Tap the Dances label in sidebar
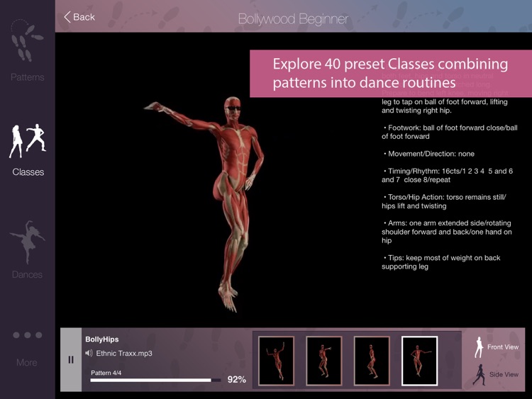Image resolution: width=532 pixels, height=399 pixels. point(27,274)
